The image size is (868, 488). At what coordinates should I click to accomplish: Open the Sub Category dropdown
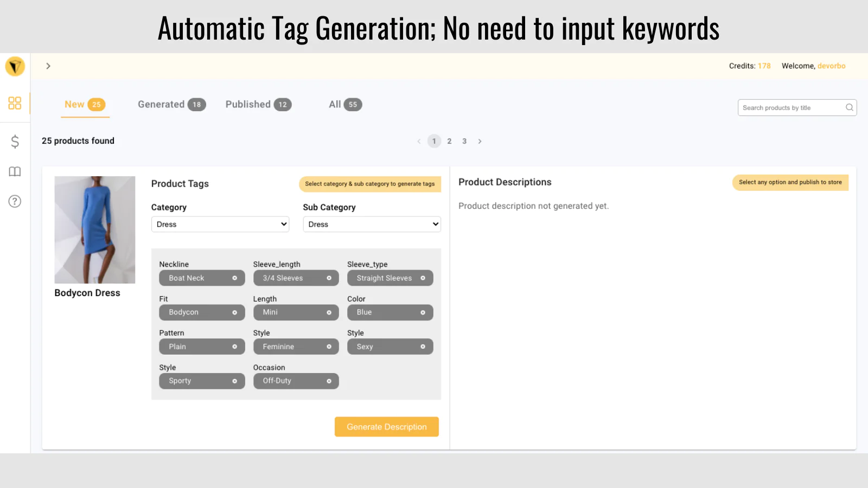coord(372,224)
